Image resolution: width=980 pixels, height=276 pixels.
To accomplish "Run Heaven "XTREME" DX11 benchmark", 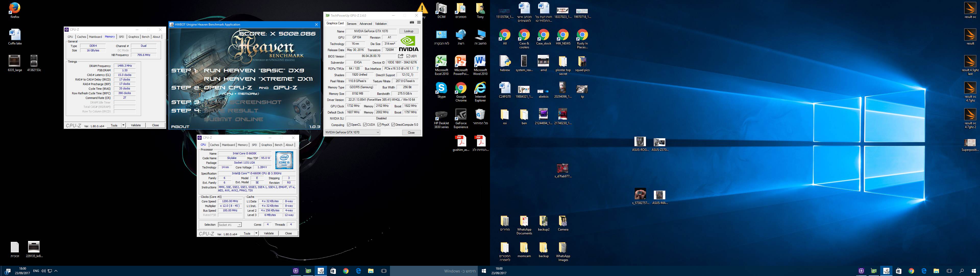I will tap(258, 79).
